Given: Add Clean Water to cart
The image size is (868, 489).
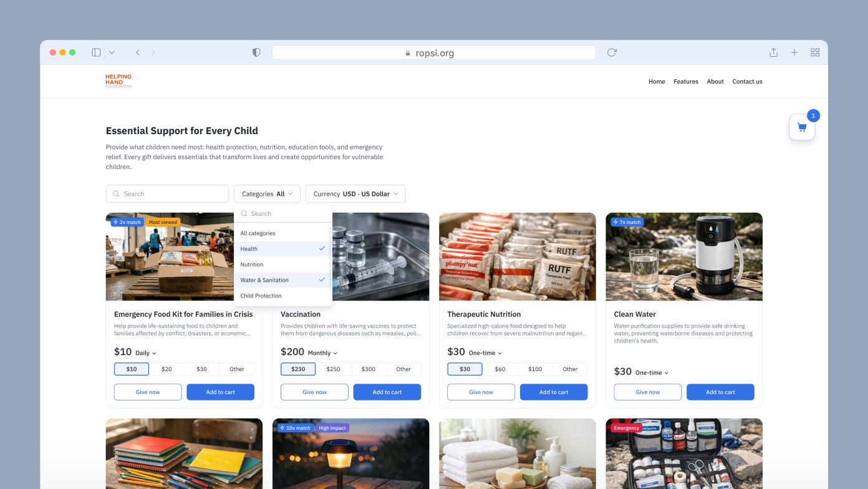Looking at the screenshot, I should [720, 392].
